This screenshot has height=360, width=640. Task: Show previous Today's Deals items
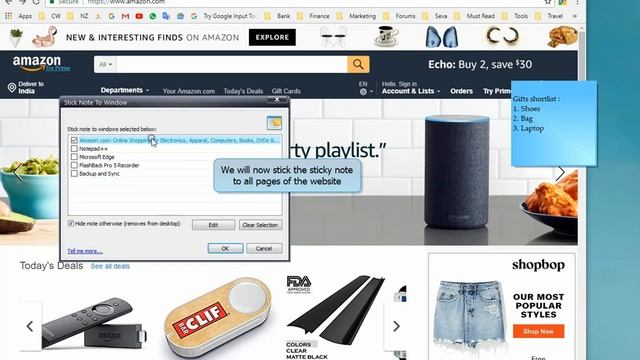coord(30,326)
